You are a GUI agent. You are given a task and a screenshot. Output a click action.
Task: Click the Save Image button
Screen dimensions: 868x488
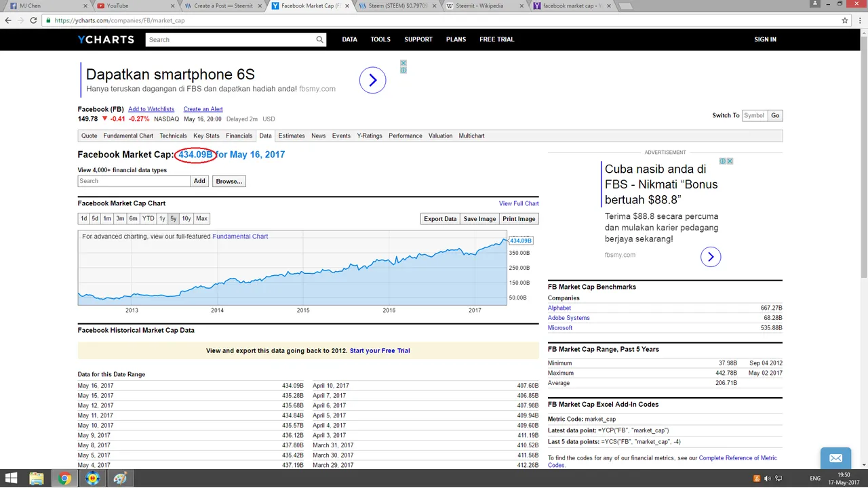[479, 219]
